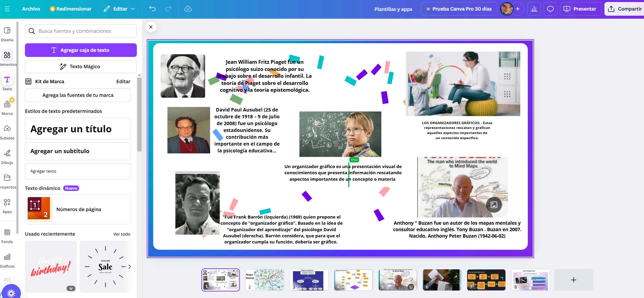Select the boy with chalkboard image
The image size is (644, 298).
[340, 134]
